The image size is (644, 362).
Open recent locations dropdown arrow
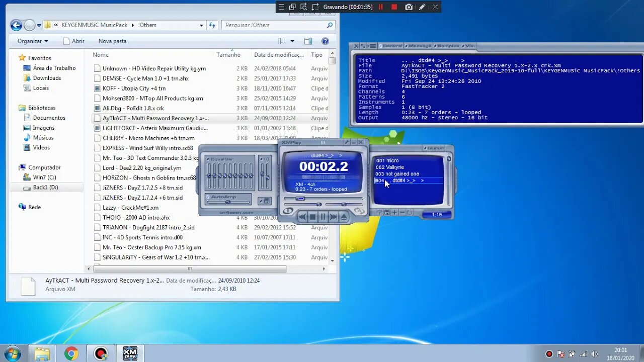39,25
